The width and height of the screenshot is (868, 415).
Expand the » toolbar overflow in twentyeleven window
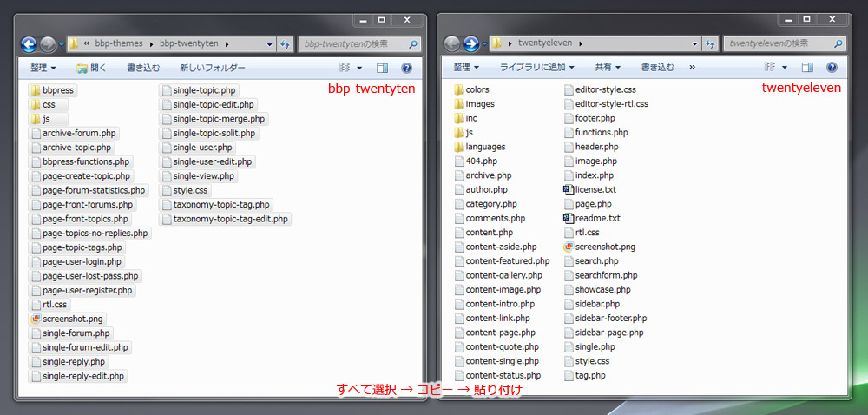pyautogui.click(x=692, y=67)
